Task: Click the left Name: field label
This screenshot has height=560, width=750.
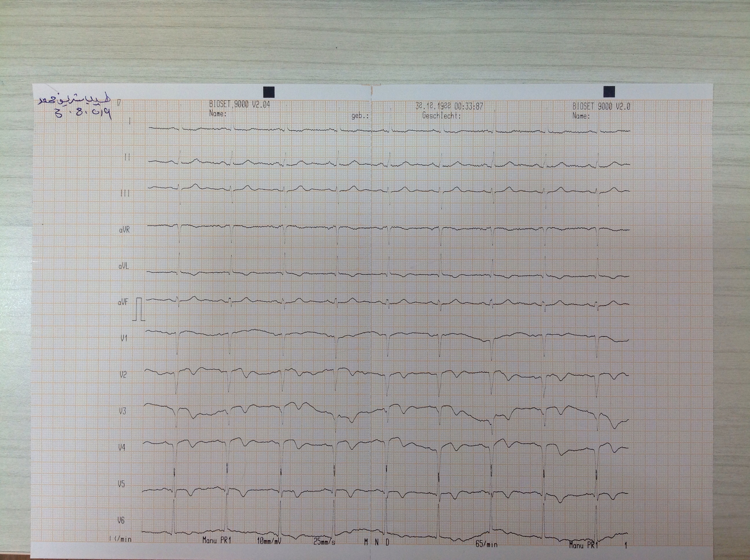Action: pyautogui.click(x=218, y=114)
